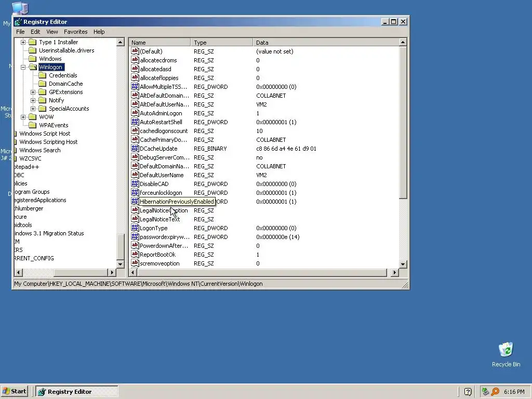Click the help question mark tray icon
This screenshot has width=532, height=399.
468,392
